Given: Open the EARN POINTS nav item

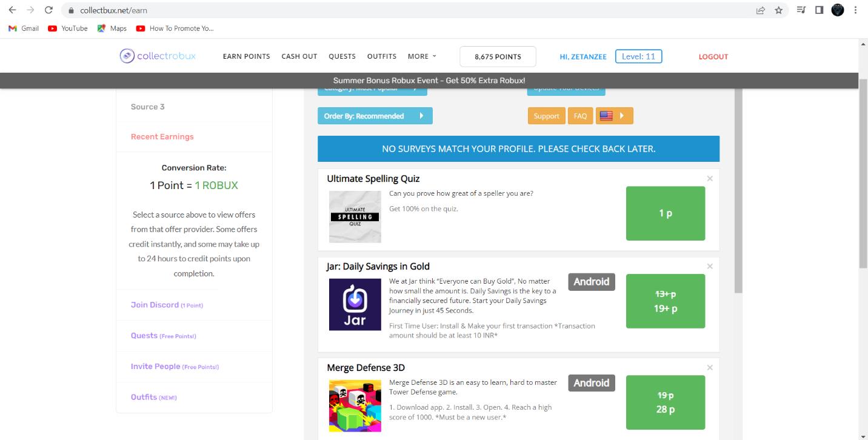Looking at the screenshot, I should point(247,56).
